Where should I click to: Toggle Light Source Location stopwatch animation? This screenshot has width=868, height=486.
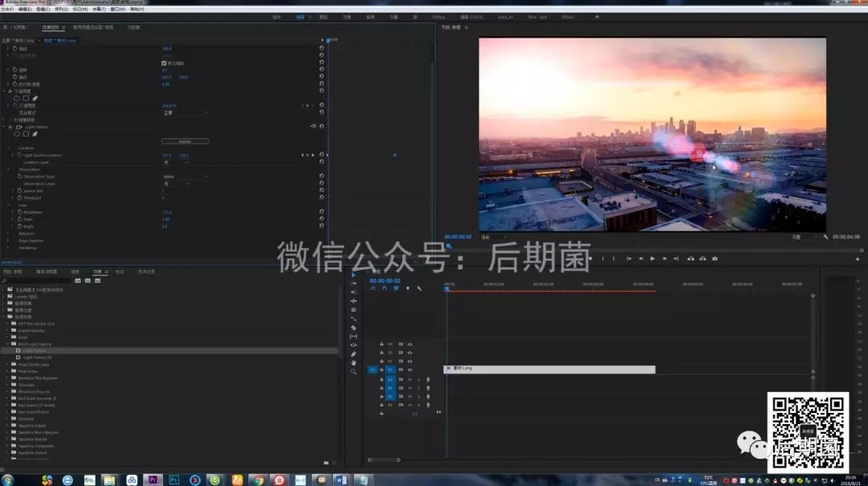tap(19, 155)
